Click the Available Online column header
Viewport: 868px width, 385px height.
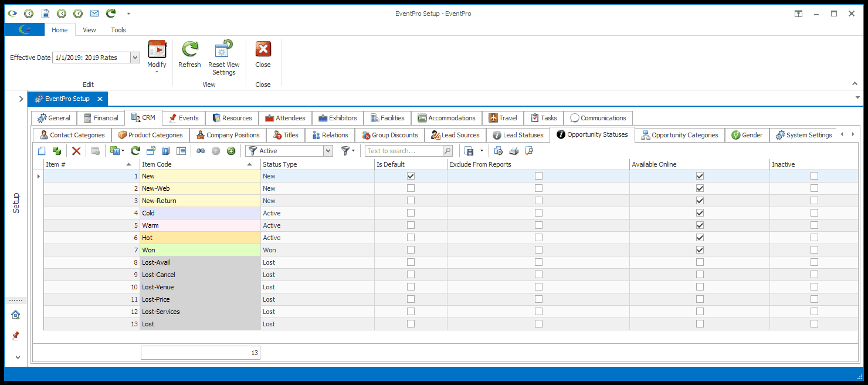[700, 164]
